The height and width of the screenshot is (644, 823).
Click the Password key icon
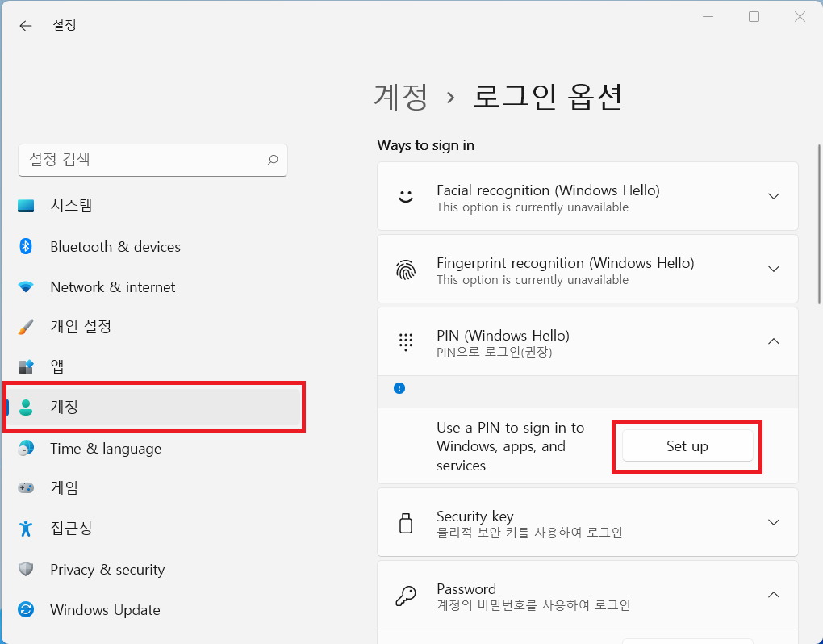click(406, 596)
